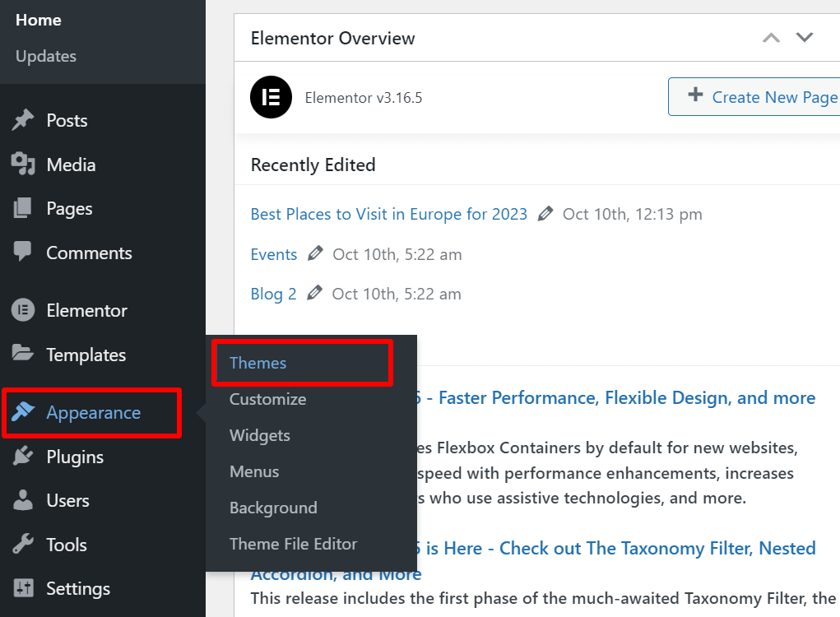Select the Elementor E logo in sidebar
The width and height of the screenshot is (840, 617).
click(x=25, y=310)
